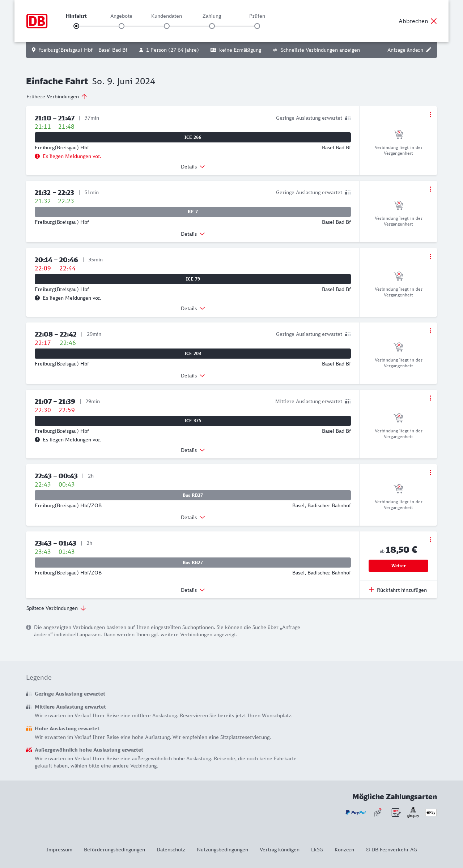Load Spätere Verbindungen
This screenshot has width=463, height=868.
[56, 608]
